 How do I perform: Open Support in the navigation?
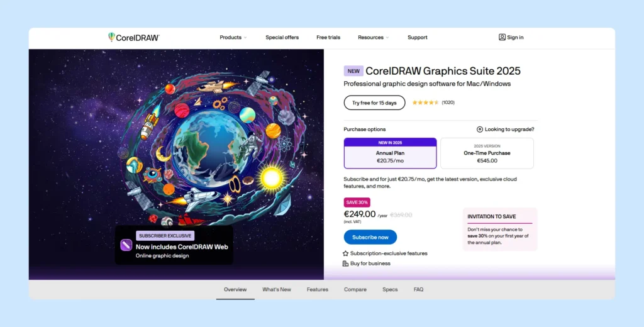pyautogui.click(x=418, y=37)
